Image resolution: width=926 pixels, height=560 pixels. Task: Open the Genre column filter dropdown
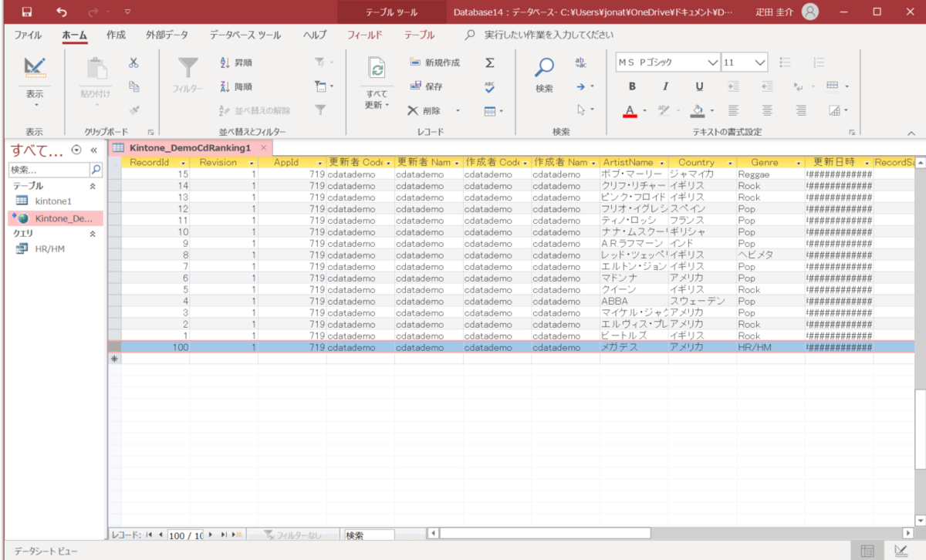point(797,163)
